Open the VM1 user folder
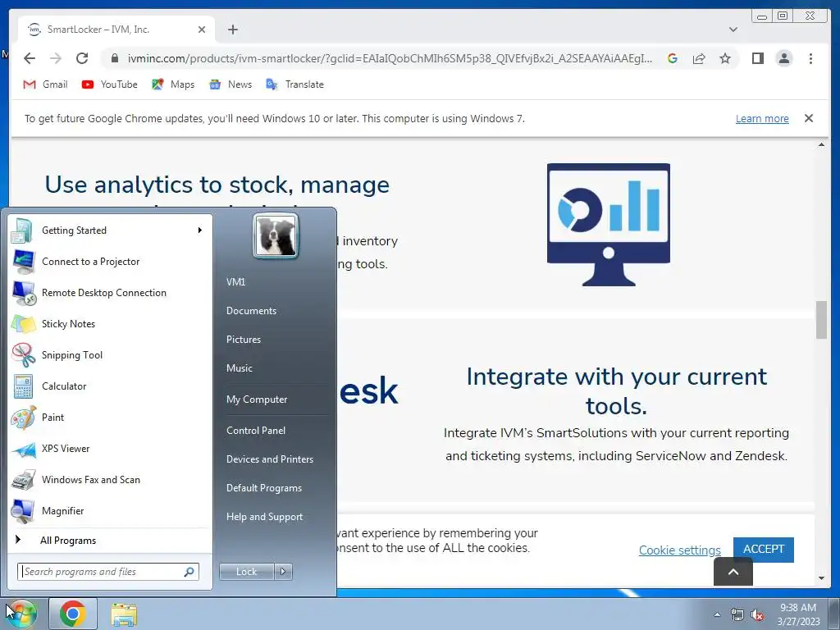840x630 pixels. click(235, 282)
